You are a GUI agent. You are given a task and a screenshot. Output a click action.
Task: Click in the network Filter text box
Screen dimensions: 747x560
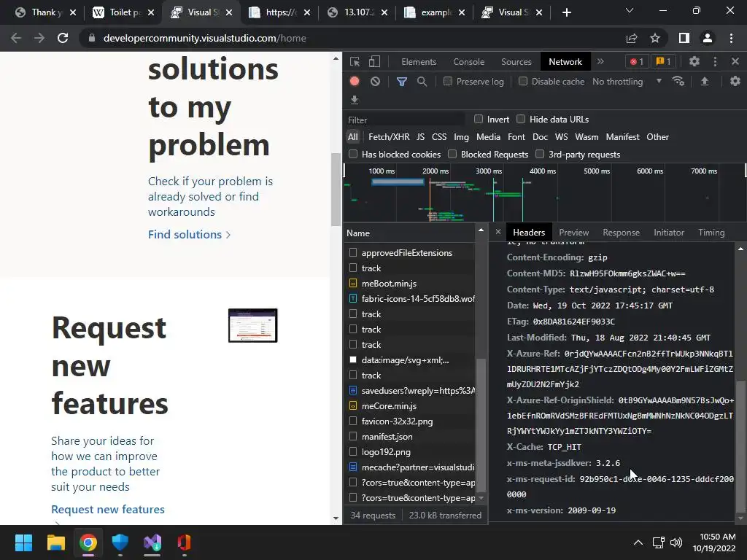[405, 120]
